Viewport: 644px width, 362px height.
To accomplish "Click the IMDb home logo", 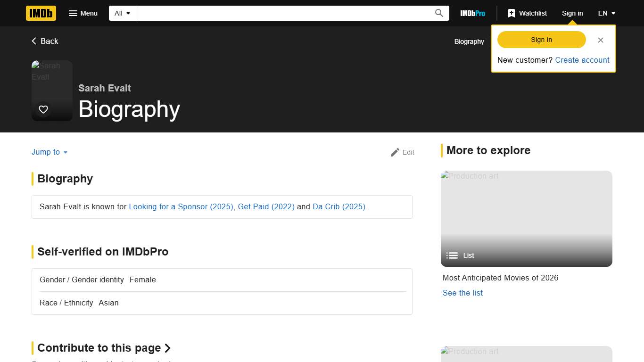I will tap(41, 13).
